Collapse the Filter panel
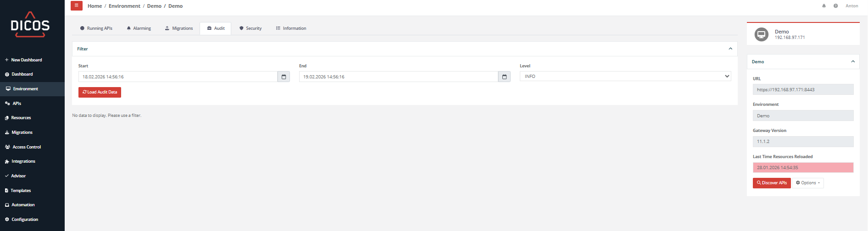Image resolution: width=868 pixels, height=231 pixels. (x=730, y=49)
